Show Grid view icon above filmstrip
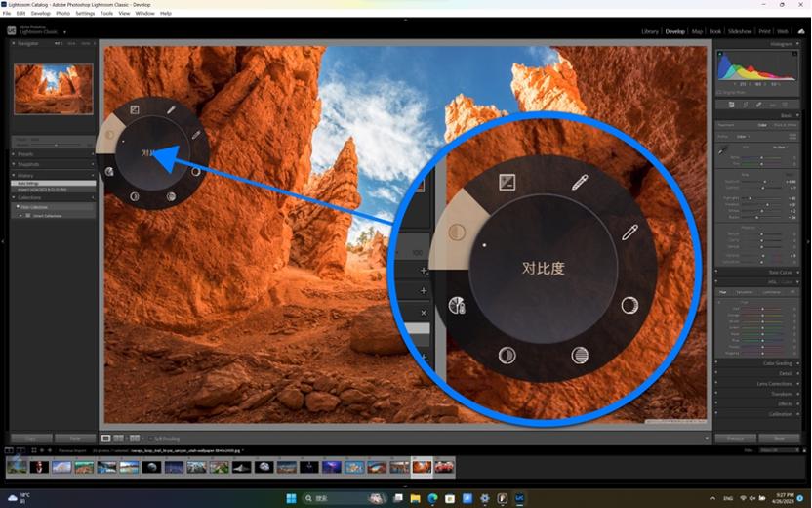The image size is (812, 508). click(x=34, y=450)
